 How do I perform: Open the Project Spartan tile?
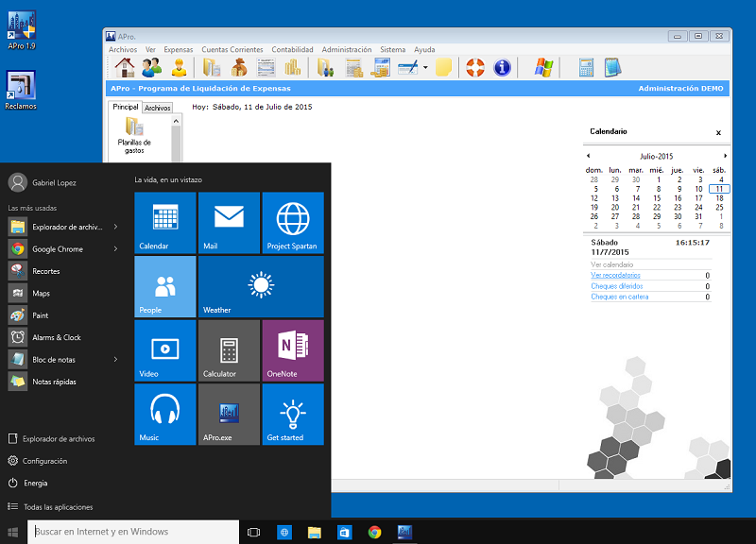pos(292,222)
